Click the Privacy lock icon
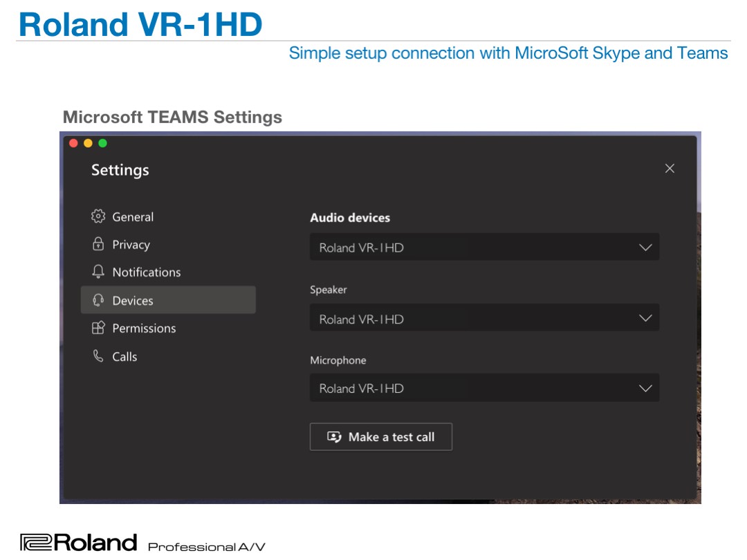 [98, 244]
